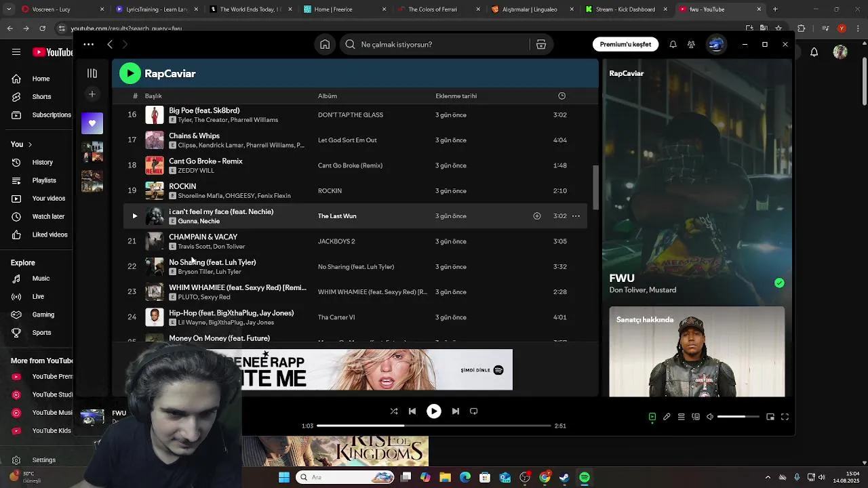This screenshot has width=868, height=488.
Task: Open Spotify notifications bell
Action: [673, 44]
